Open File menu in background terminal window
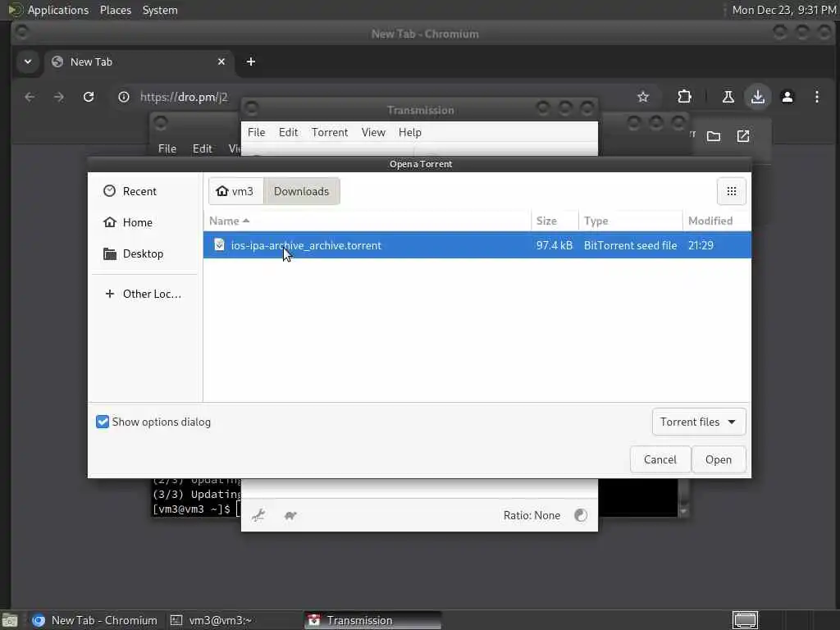Viewport: 840px width, 630px height. point(167,148)
